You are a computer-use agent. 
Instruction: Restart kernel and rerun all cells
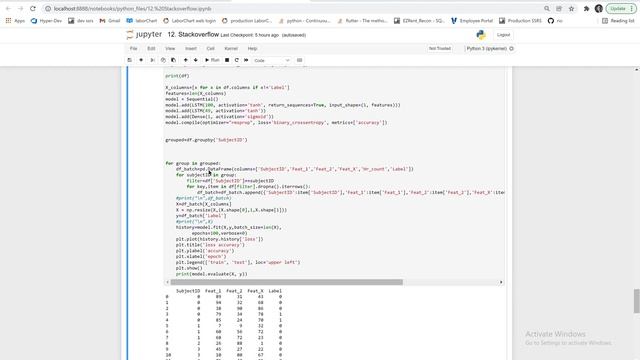coord(246,60)
